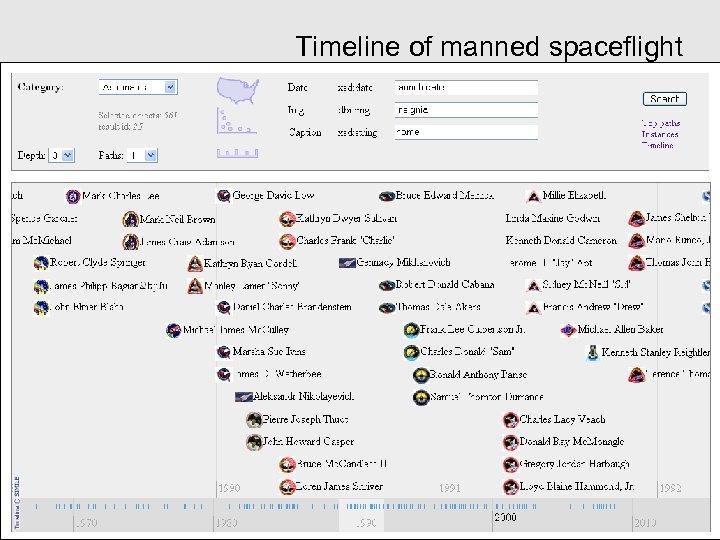The height and width of the screenshot is (540, 720).
Task: Click mission patch beside Kathryn Ryan Cordell
Action: 195,264
